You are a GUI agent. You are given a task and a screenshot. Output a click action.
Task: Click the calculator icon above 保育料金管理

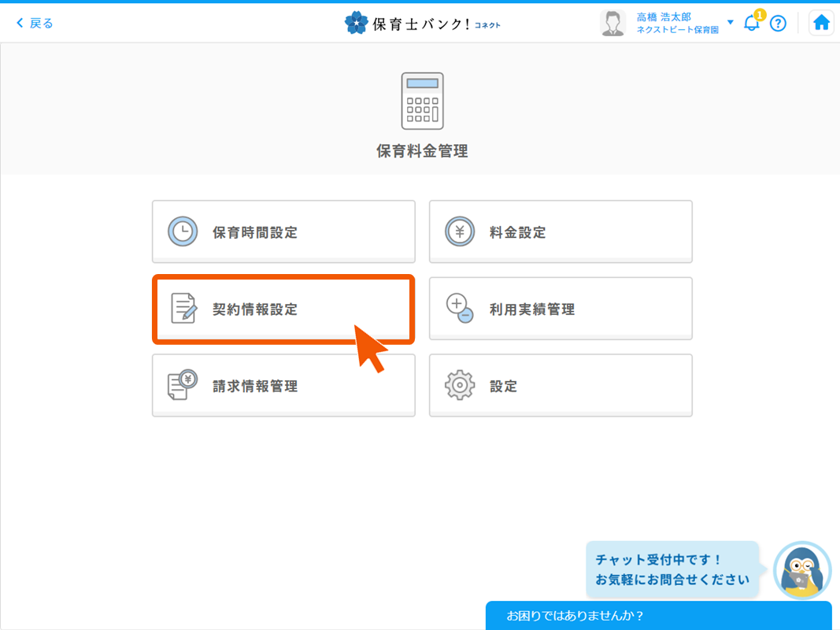422,101
